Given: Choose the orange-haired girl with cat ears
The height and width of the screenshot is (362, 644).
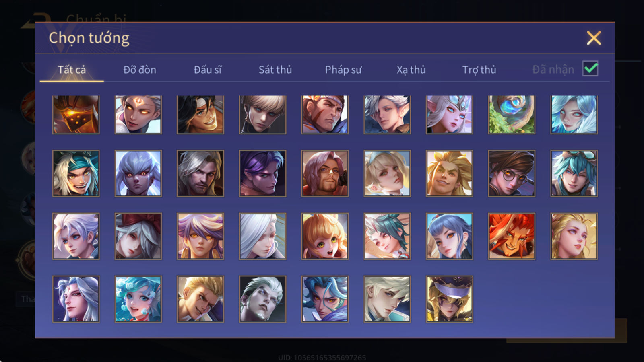Looking at the screenshot, I should point(325,236).
